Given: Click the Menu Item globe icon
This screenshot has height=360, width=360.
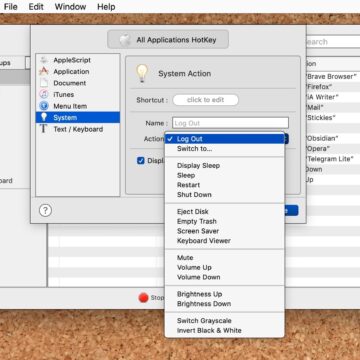Looking at the screenshot, I should (44, 106).
